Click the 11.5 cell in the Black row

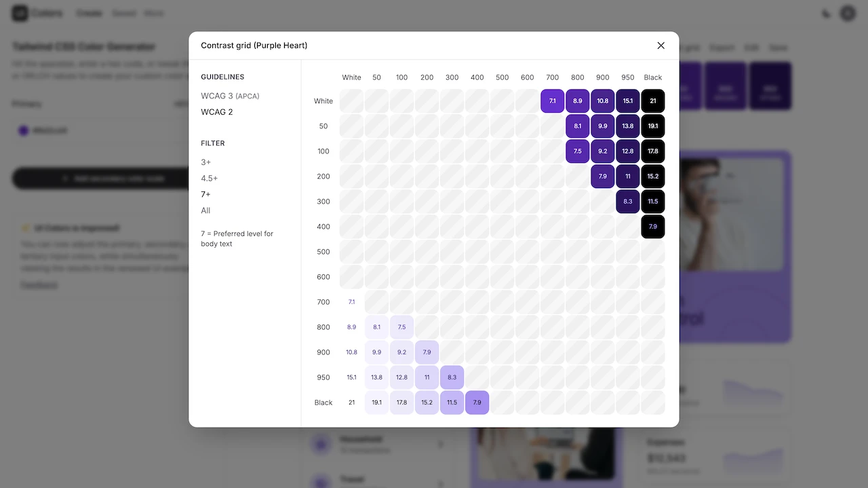click(452, 402)
